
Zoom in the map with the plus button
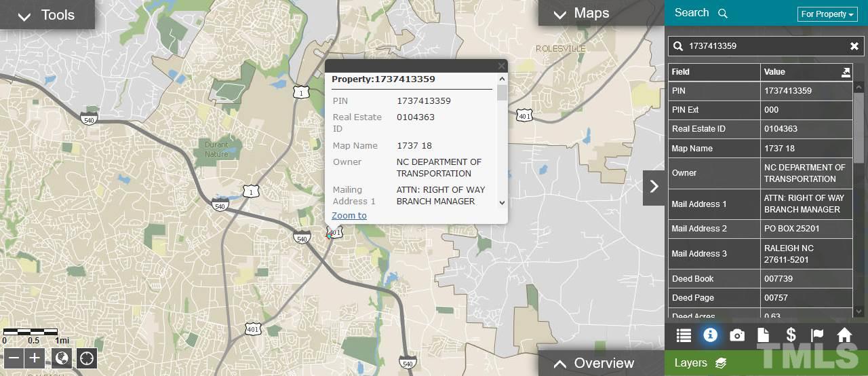point(35,358)
